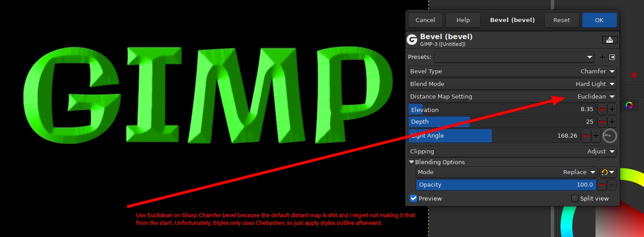
Task: Click the Cancel button in Bevel dialog
Action: (x=425, y=20)
